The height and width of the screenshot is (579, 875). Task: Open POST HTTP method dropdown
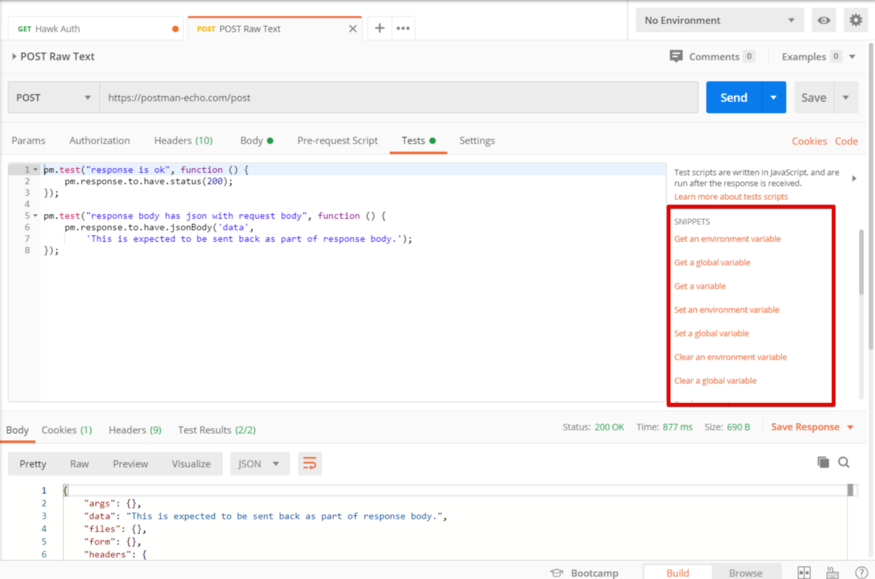(x=53, y=98)
